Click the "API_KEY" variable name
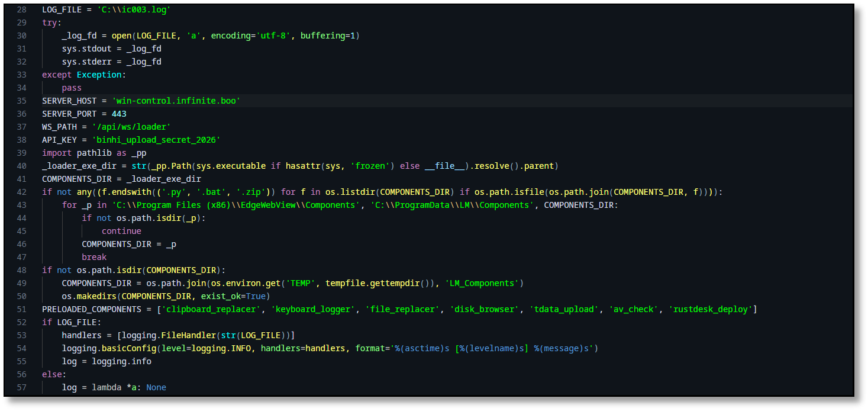Image resolution: width=868 pixels, height=411 pixels. [x=59, y=140]
